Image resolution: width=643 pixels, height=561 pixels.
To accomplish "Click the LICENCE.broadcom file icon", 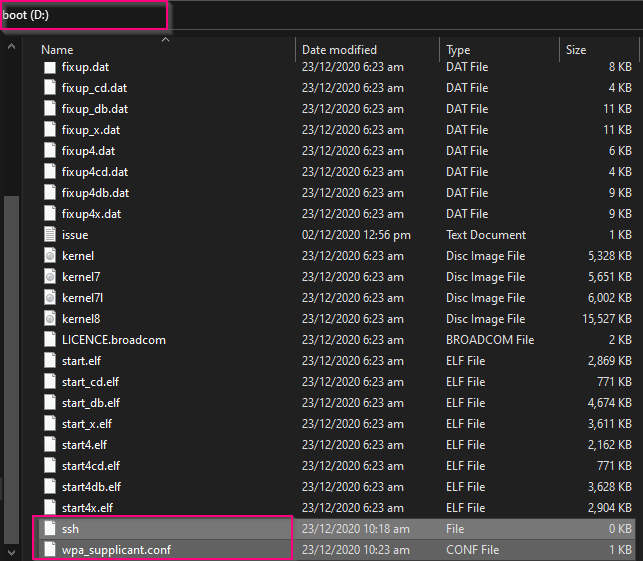I will coord(50,340).
